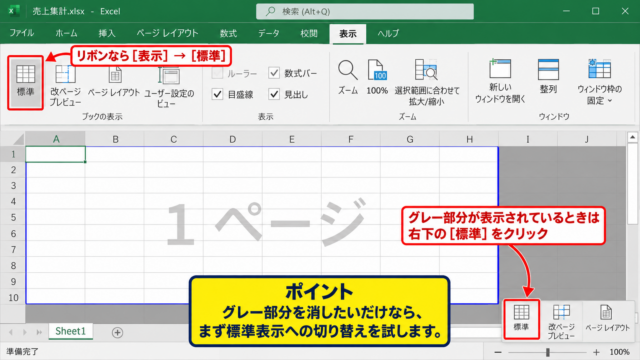Select column D header
Viewport: 640px width, 360px height.
coord(233,139)
